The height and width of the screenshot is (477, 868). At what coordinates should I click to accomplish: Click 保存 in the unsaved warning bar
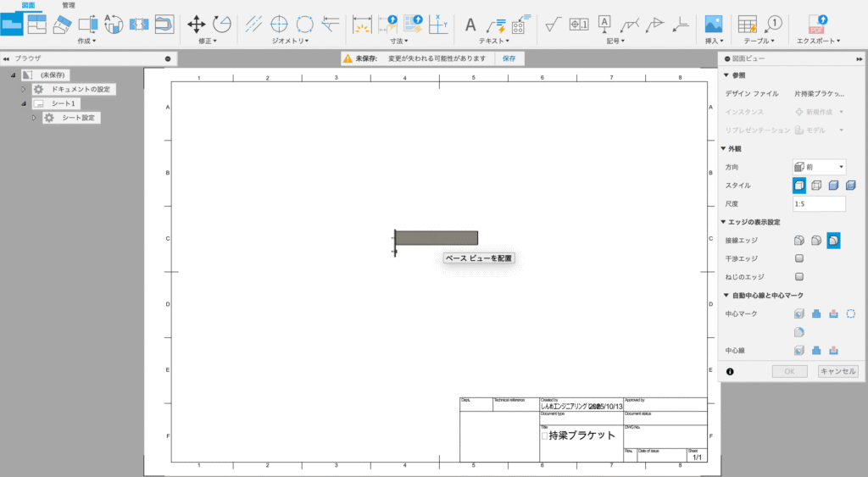[509, 58]
